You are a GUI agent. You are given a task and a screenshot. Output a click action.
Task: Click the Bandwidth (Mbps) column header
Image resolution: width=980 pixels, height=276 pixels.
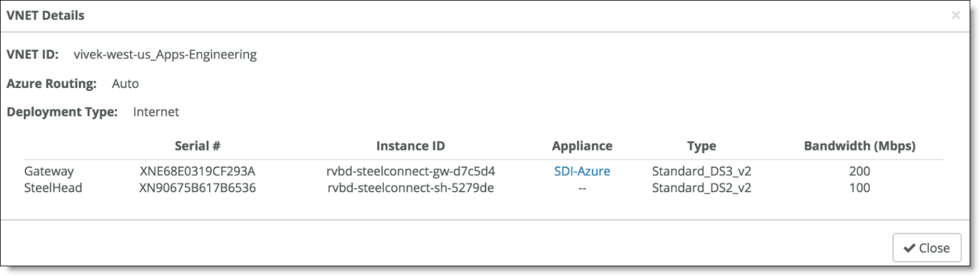pos(860,146)
